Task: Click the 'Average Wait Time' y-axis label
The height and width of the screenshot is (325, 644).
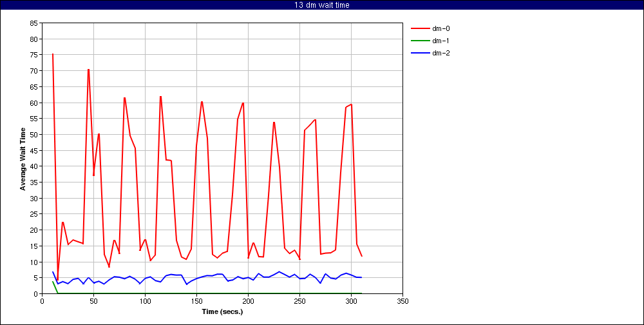Action: 23,159
